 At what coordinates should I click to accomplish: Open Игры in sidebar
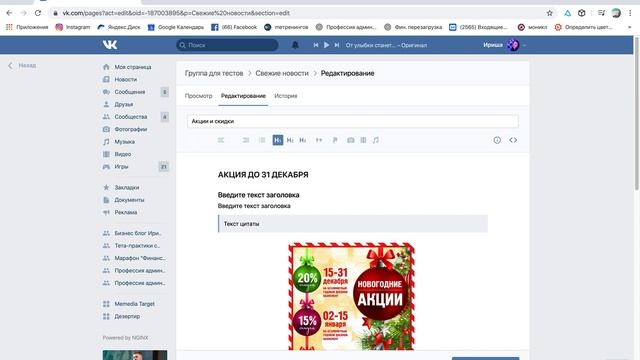(x=121, y=167)
